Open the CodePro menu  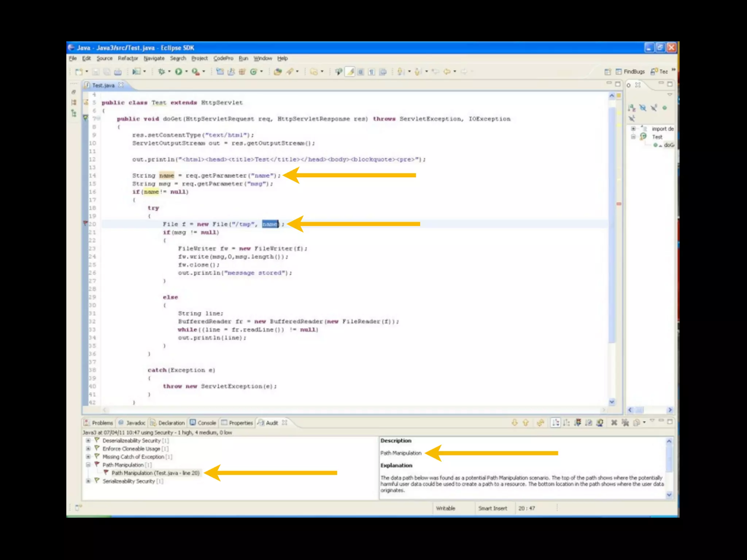(223, 58)
